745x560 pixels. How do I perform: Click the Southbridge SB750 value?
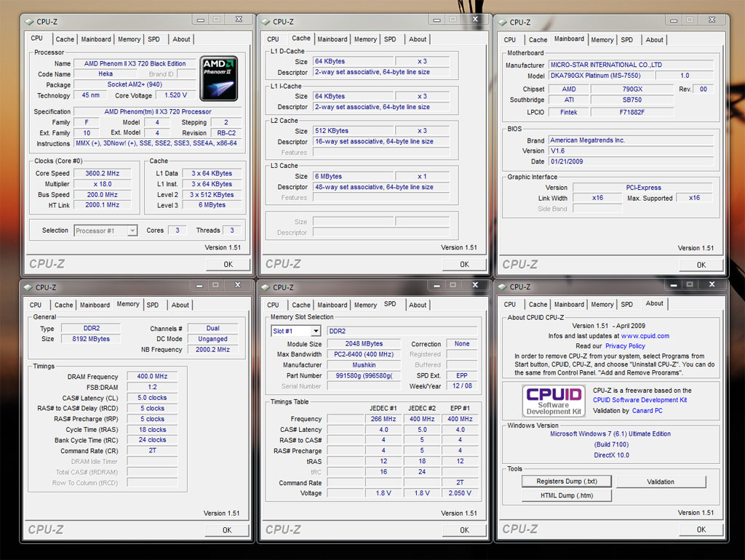click(x=632, y=100)
